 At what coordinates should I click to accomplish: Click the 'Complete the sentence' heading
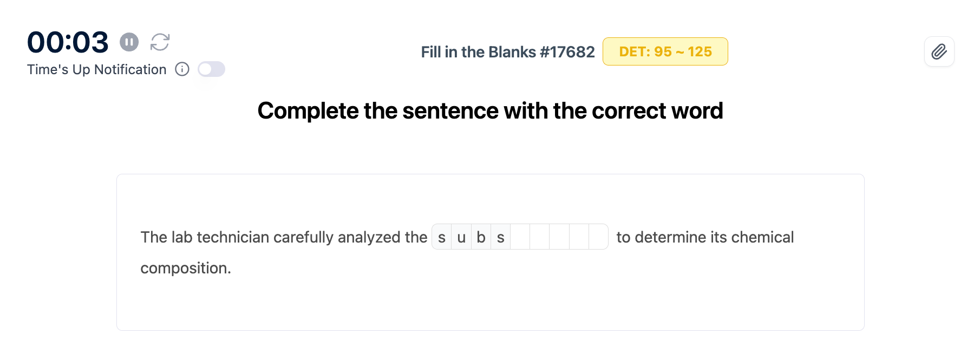tap(490, 111)
